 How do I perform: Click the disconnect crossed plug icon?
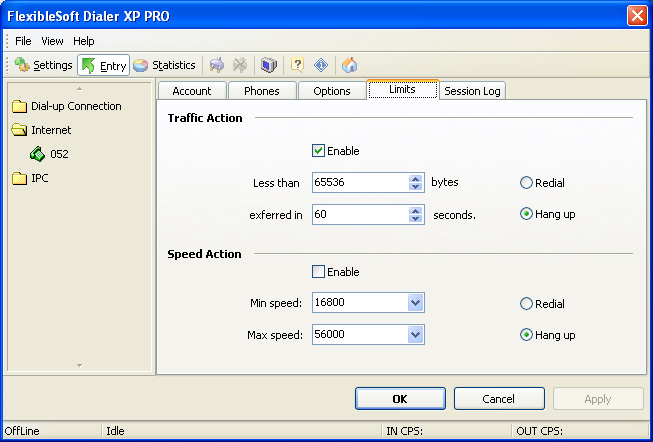click(x=240, y=65)
